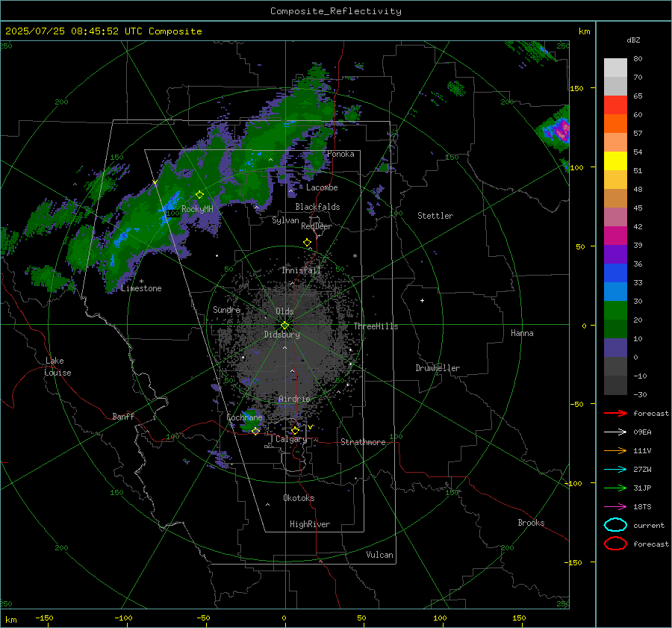This screenshot has width=672, height=628.
Task: Click the yellow diamond marker under Cochrane
Action: (255, 431)
